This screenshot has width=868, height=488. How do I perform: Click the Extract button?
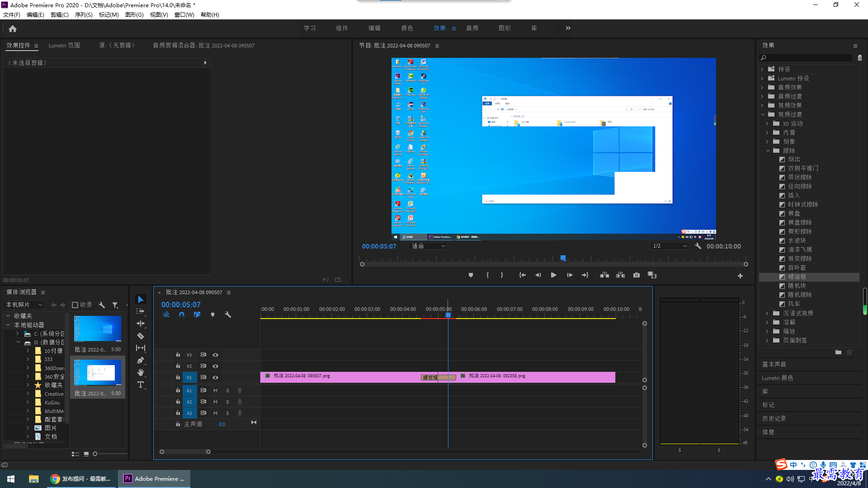click(x=620, y=275)
